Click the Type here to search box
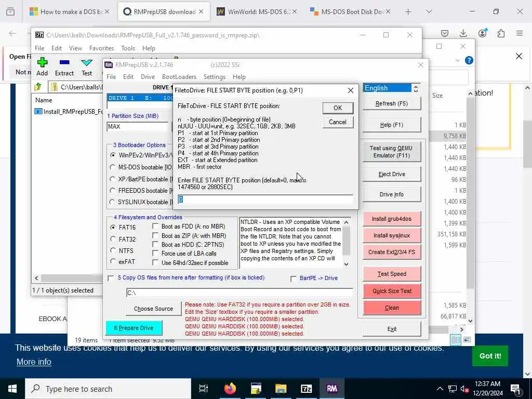Screen dimensions: 532x399 [108, 389]
